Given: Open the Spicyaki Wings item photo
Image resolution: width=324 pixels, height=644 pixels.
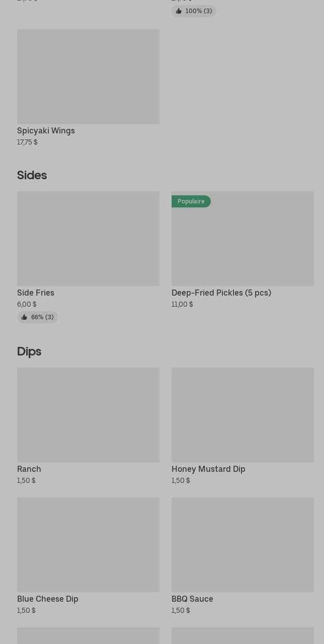Looking at the screenshot, I should click(x=88, y=77).
